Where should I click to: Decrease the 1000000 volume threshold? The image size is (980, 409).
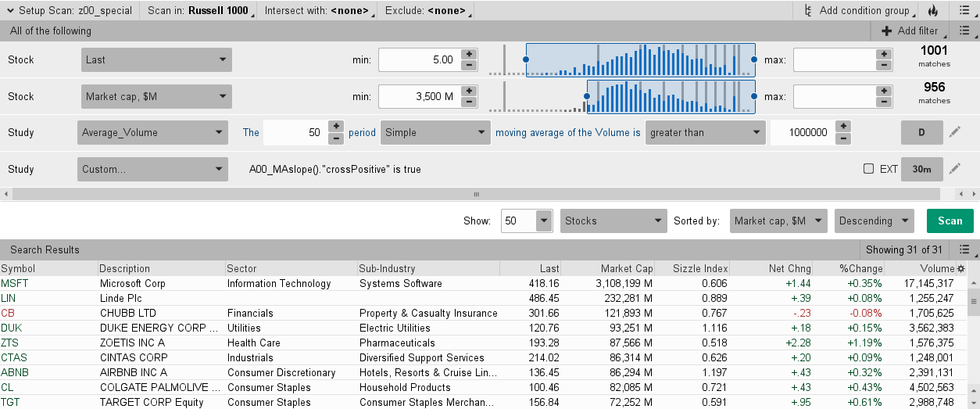842,138
